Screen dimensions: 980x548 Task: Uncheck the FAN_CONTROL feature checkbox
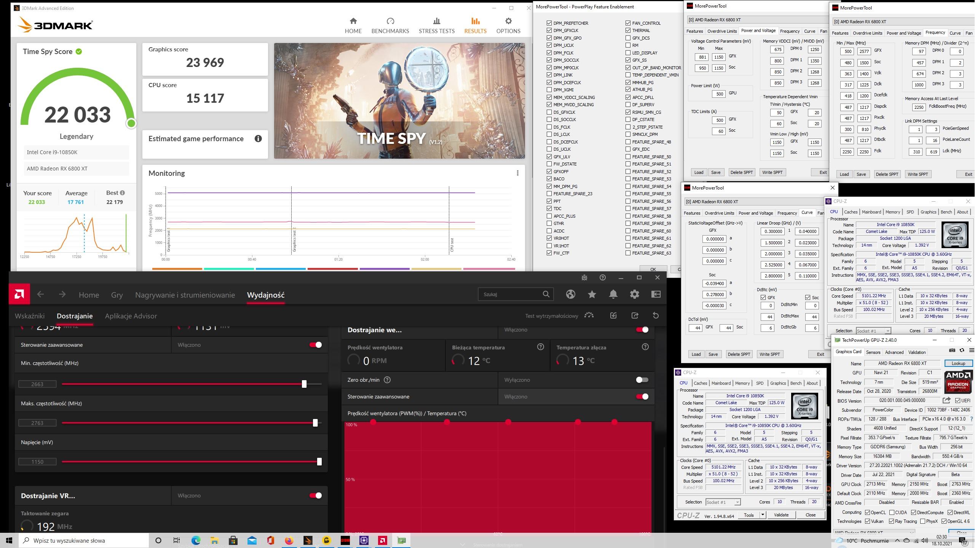(628, 23)
